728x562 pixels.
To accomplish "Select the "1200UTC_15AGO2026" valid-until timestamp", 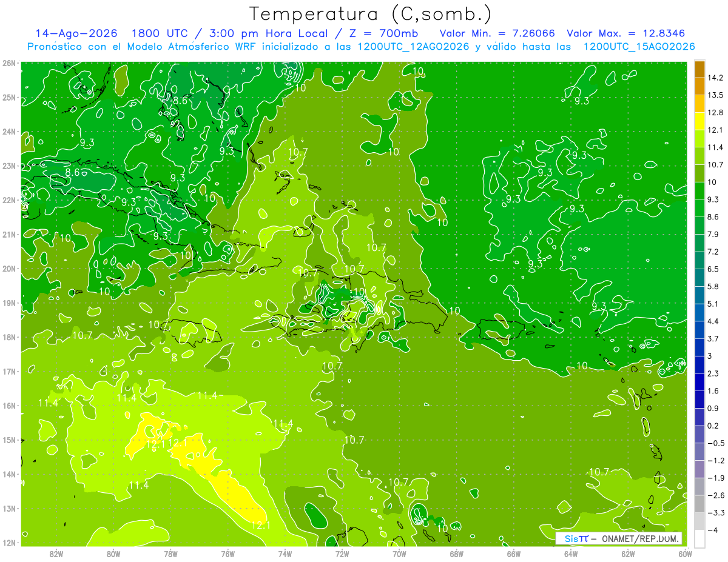I will click(639, 47).
